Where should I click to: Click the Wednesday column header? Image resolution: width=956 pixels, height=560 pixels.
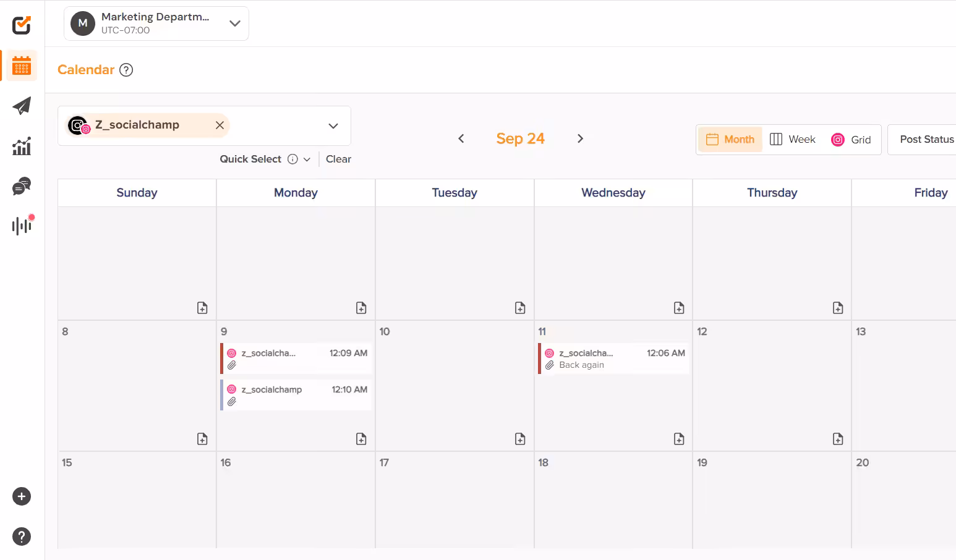pos(613,193)
